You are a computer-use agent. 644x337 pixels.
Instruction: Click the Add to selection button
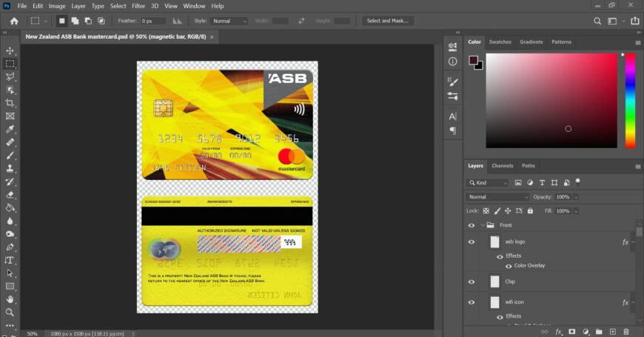tap(75, 21)
